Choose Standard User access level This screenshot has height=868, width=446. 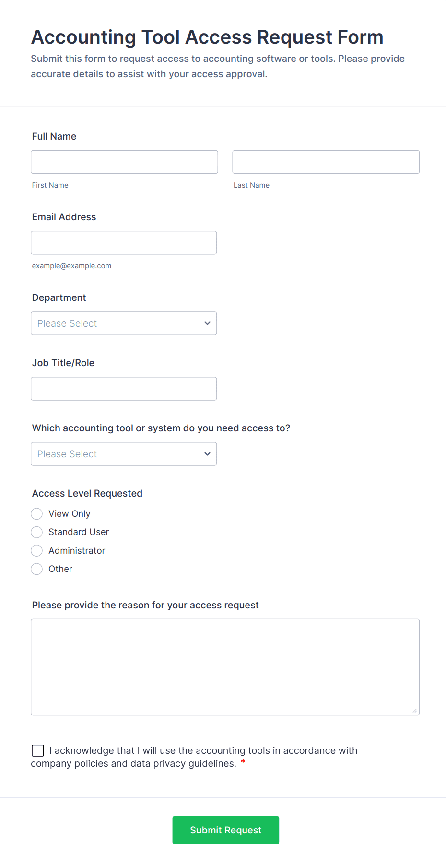click(x=37, y=532)
